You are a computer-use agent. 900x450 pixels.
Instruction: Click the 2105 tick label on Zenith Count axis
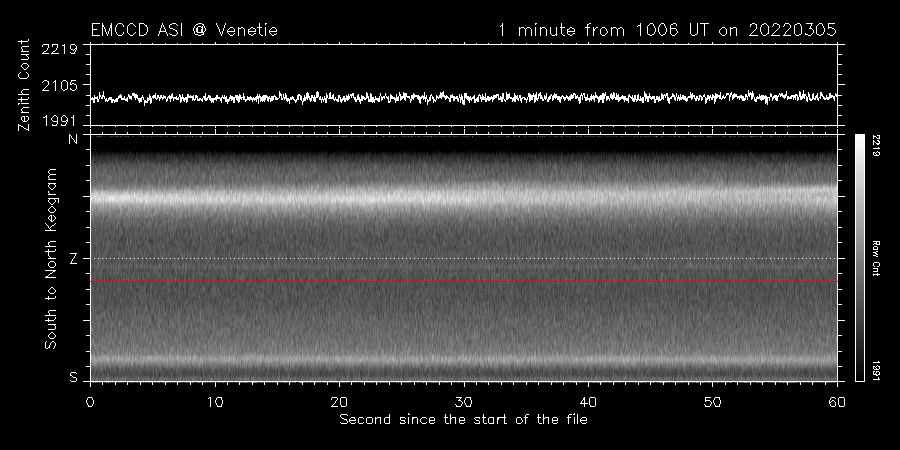[59, 86]
